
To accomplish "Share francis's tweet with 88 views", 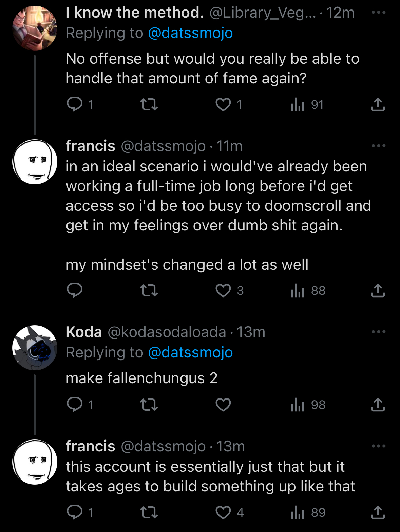I will 378,290.
